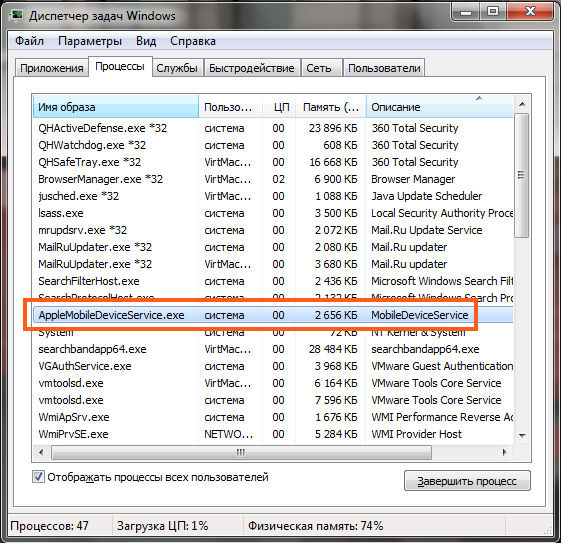Toggle Отображать процессы всех пользователей checkbox
Image resolution: width=561 pixels, height=543 pixels.
[x=38, y=477]
